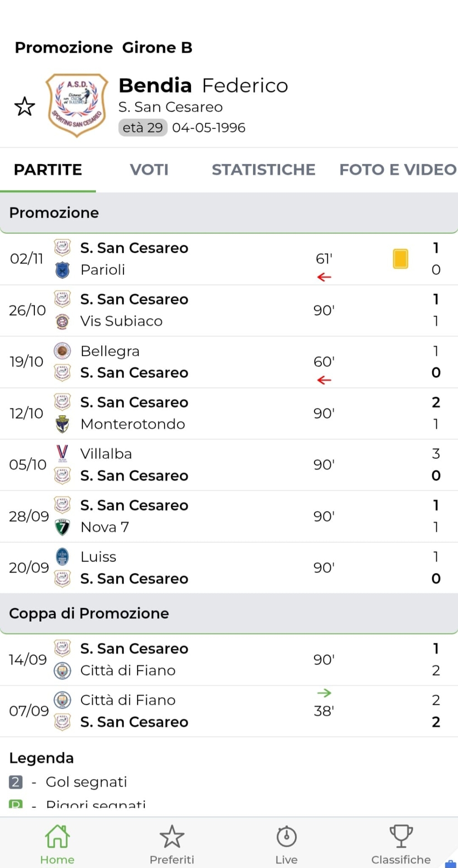The width and height of the screenshot is (458, 868).
Task: Open the 12/10 Monterotondo match
Action: (226, 413)
